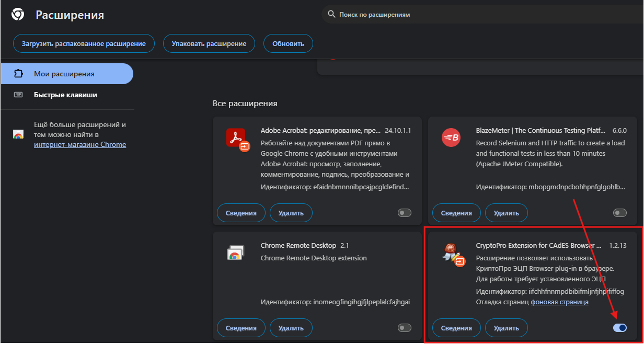Viewport: 644px width, 344px height.
Task: Click Загрузить распакованное расширение button
Action: point(84,44)
